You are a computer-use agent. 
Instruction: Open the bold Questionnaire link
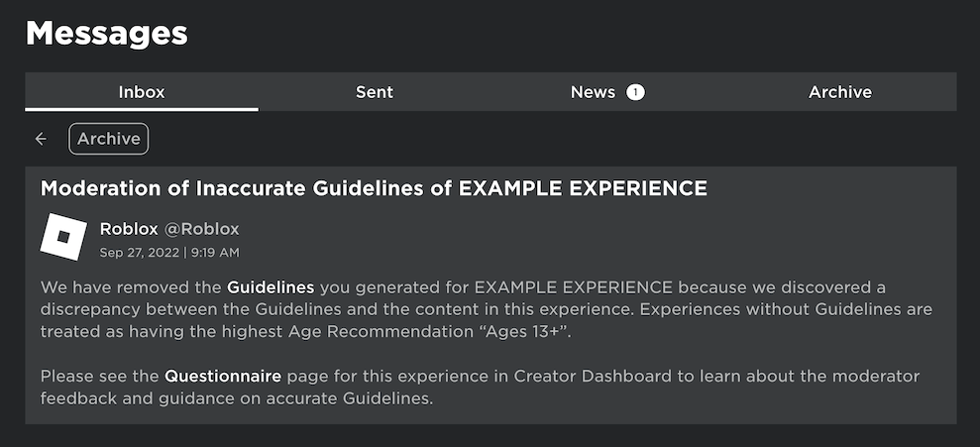pos(223,377)
